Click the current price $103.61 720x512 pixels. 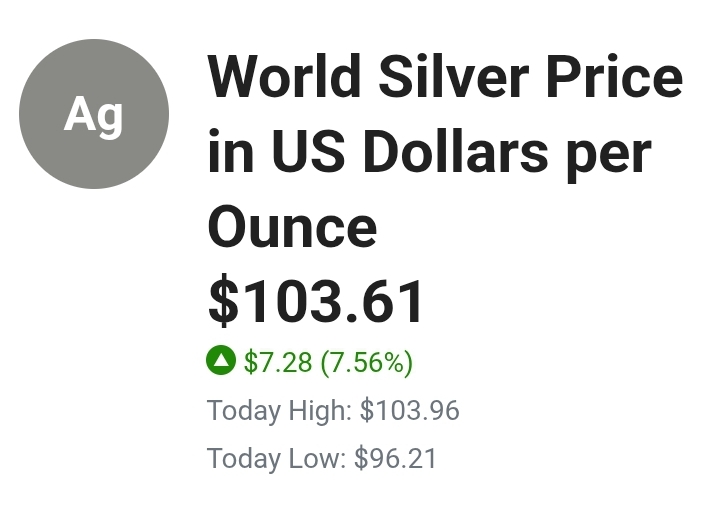click(x=317, y=302)
